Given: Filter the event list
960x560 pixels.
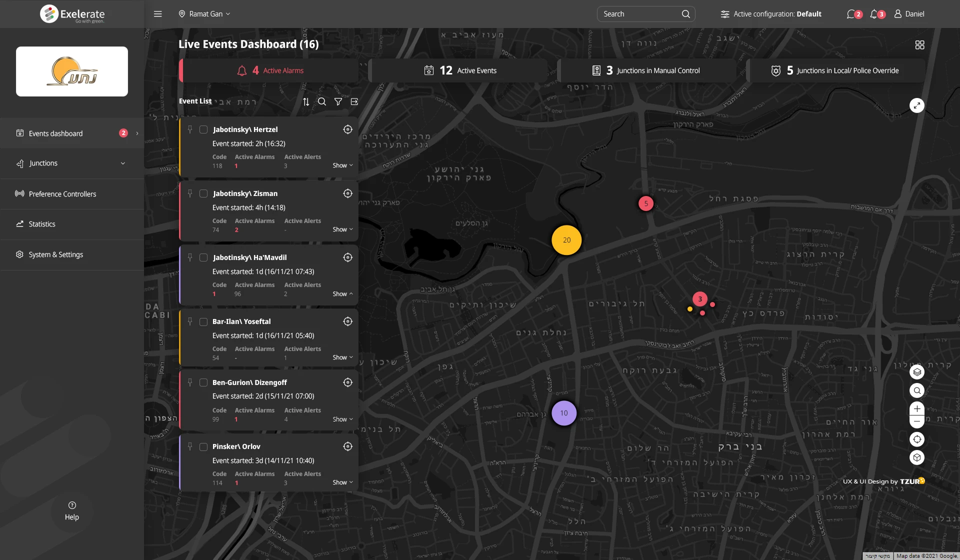Looking at the screenshot, I should 338,101.
